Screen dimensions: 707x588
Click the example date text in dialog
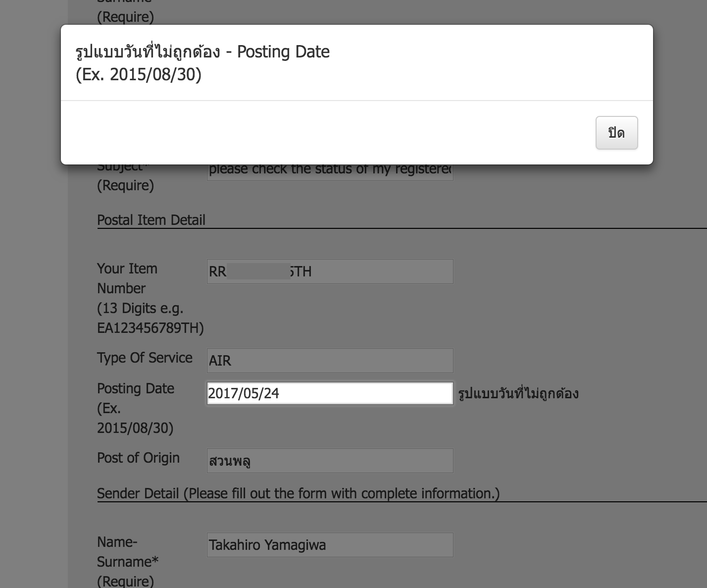tap(139, 75)
